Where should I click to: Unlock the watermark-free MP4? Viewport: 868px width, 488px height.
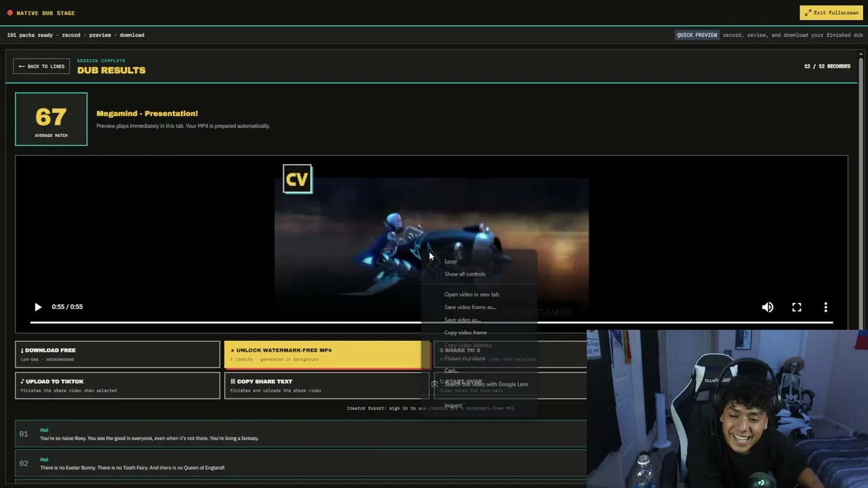327,354
